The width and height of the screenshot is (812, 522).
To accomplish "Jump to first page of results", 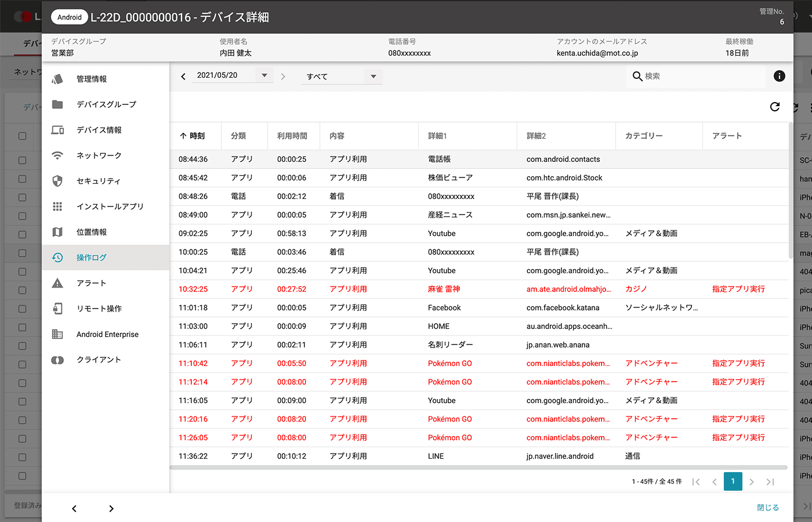I will tap(696, 482).
